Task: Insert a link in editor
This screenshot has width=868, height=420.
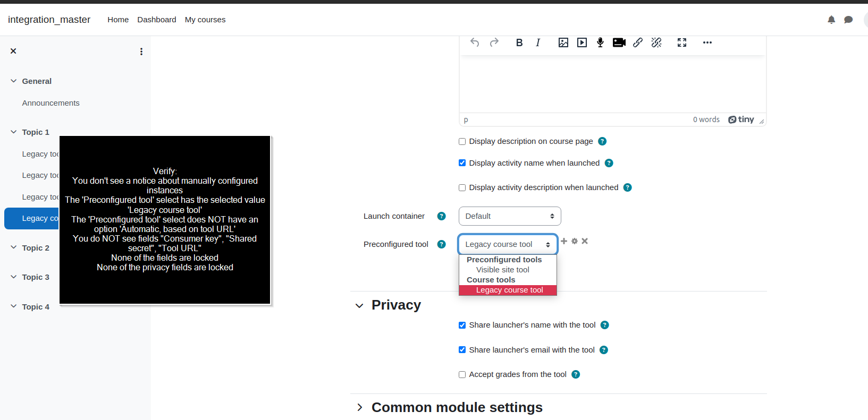Action: coord(638,42)
